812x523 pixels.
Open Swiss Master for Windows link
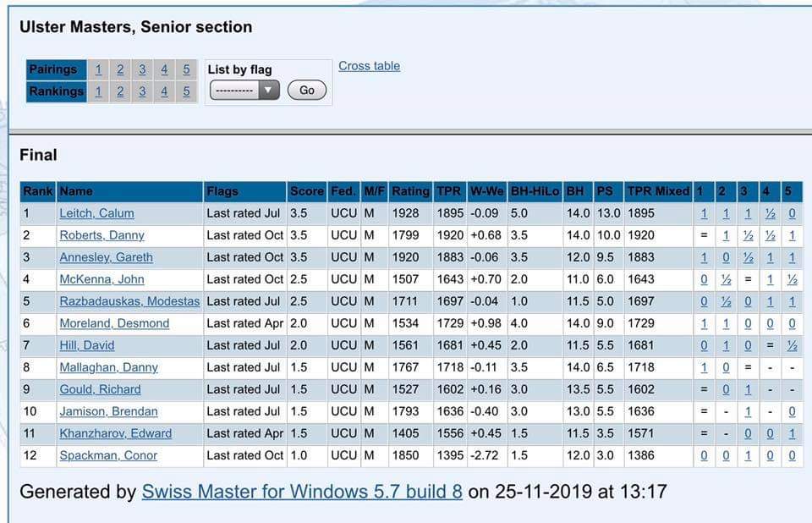(x=302, y=492)
